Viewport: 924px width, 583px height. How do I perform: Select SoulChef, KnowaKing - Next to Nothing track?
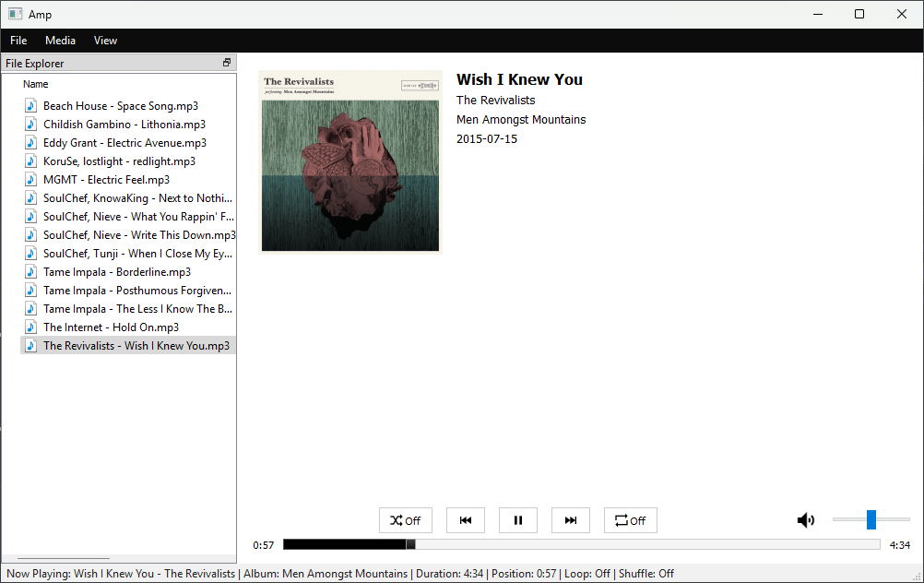pos(128,198)
